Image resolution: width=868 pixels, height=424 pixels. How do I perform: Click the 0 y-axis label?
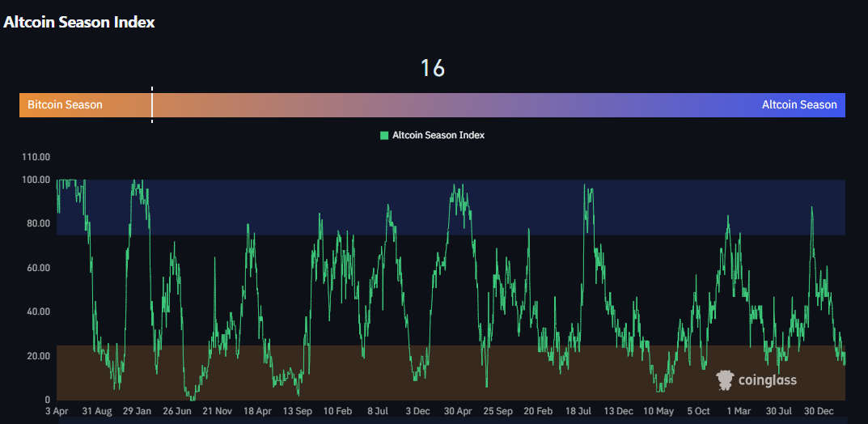point(47,400)
